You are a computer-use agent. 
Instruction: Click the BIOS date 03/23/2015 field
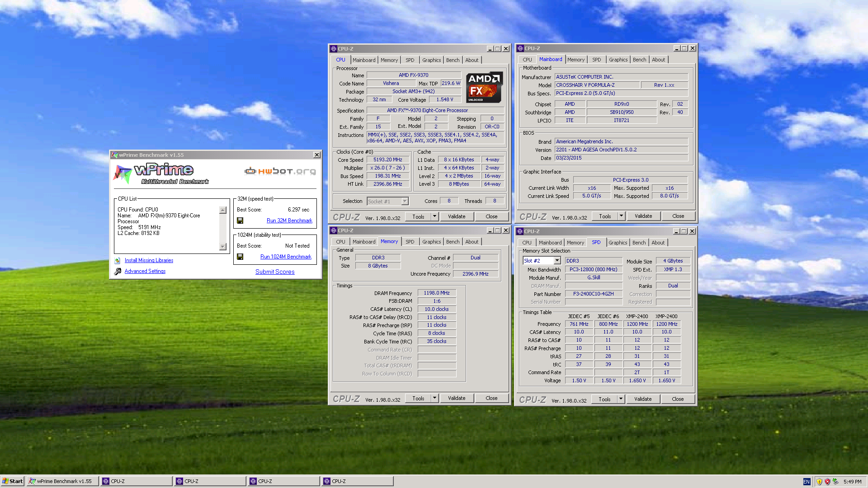(x=621, y=158)
